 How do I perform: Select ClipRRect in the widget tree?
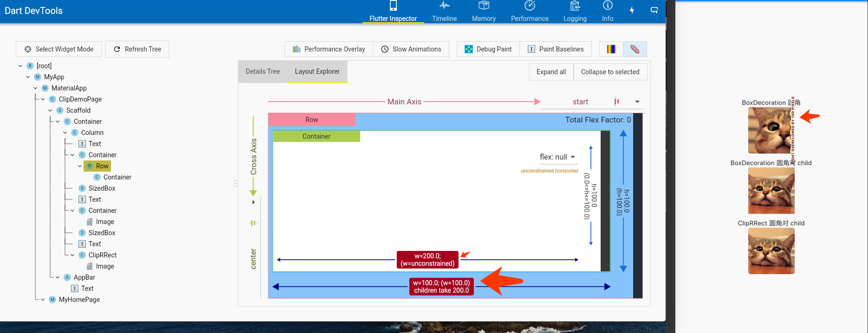(x=103, y=255)
